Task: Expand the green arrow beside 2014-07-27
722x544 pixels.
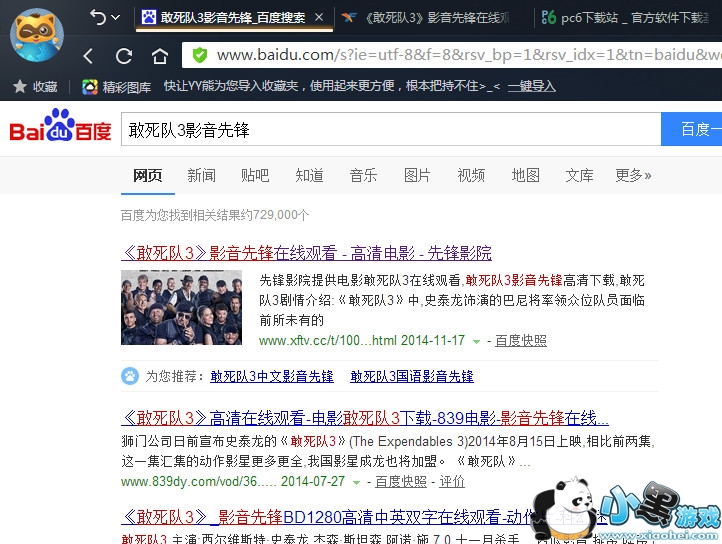Action: point(356,483)
